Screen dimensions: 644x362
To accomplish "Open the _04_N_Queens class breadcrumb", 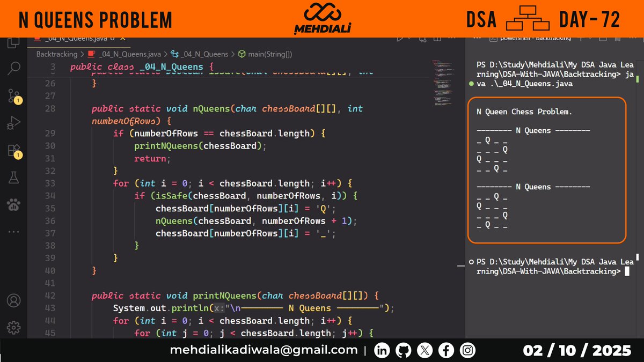I will (x=199, y=54).
